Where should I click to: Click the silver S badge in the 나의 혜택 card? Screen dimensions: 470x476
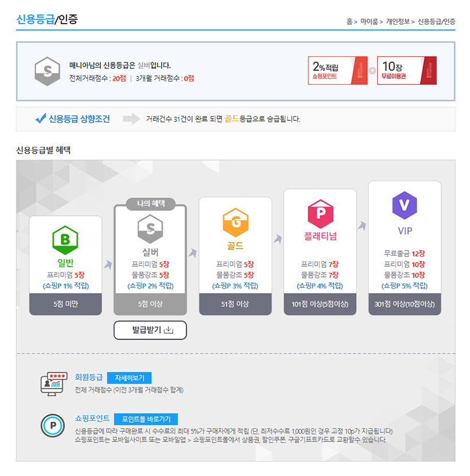(x=150, y=229)
